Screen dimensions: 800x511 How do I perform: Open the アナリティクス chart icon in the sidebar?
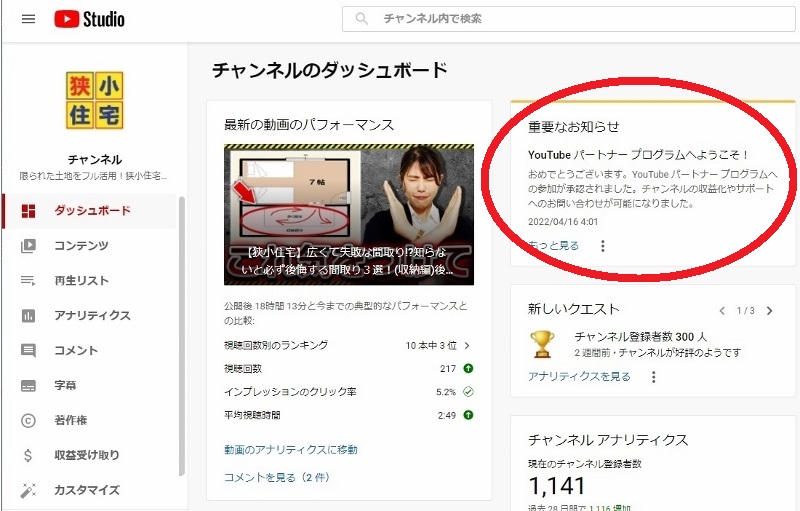[x=28, y=316]
